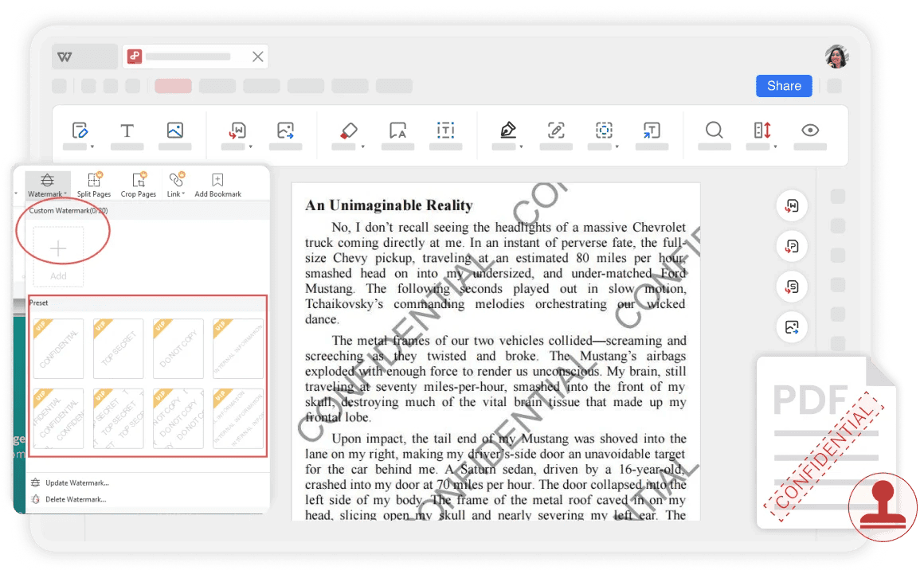Click the Add Bookmark tool

(x=218, y=185)
